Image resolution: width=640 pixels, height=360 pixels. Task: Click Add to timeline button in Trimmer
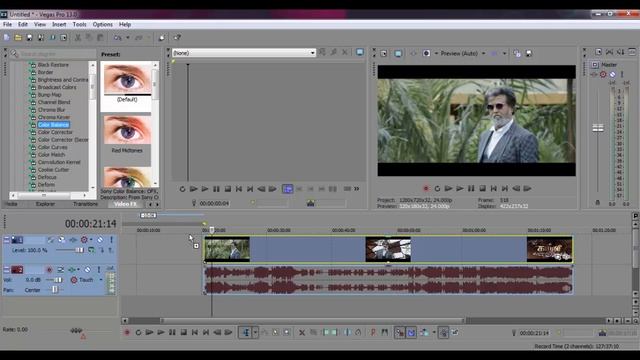(287, 189)
